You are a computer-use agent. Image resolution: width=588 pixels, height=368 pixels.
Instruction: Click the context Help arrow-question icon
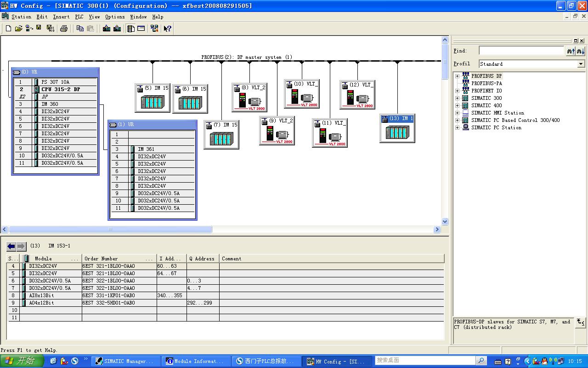click(168, 29)
